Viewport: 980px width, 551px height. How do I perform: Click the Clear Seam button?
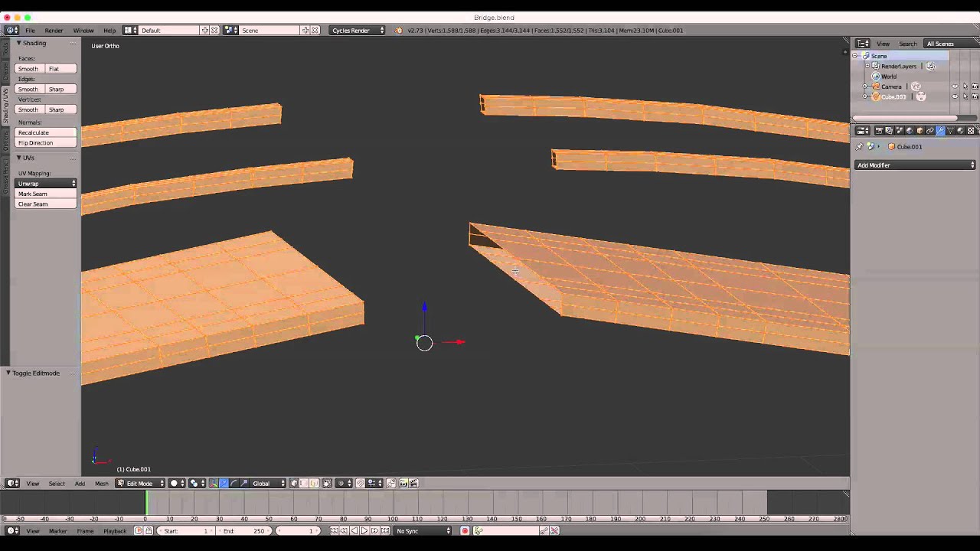(46, 204)
